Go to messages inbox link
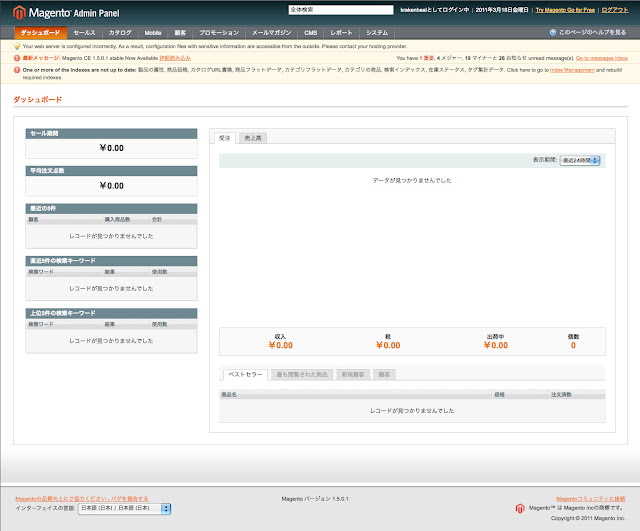This screenshot has width=640, height=531. click(x=602, y=58)
